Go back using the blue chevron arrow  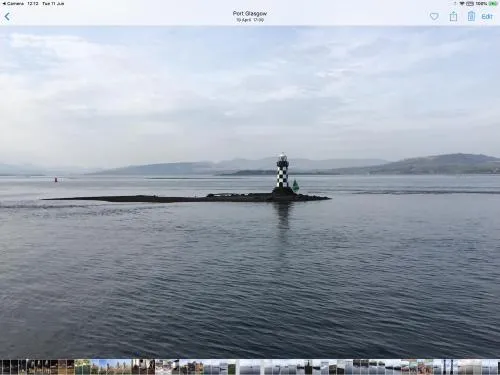coord(7,17)
